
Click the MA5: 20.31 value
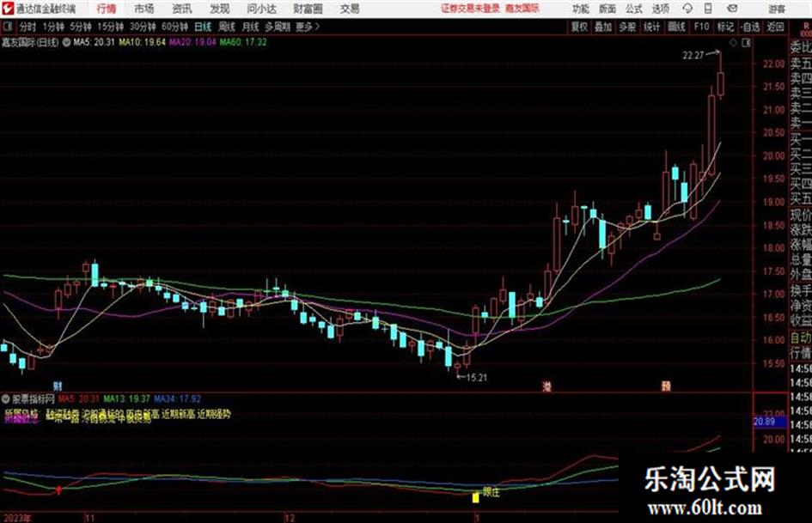click(x=94, y=42)
